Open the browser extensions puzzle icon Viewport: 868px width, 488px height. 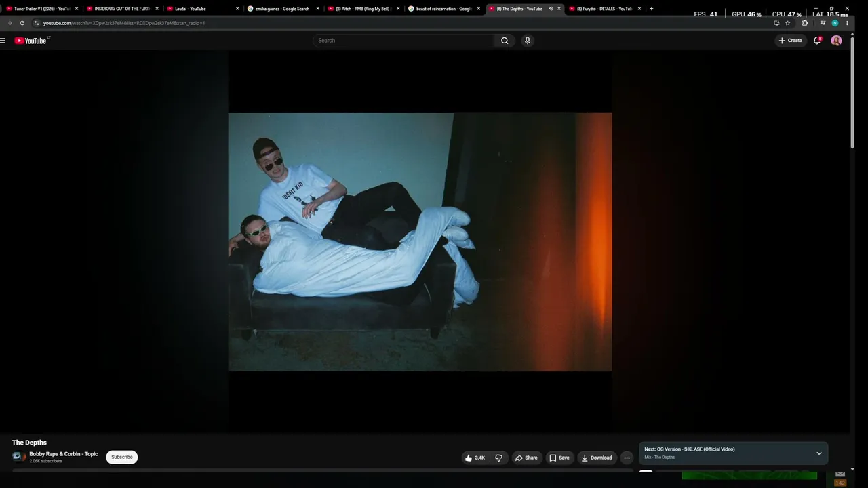805,23
